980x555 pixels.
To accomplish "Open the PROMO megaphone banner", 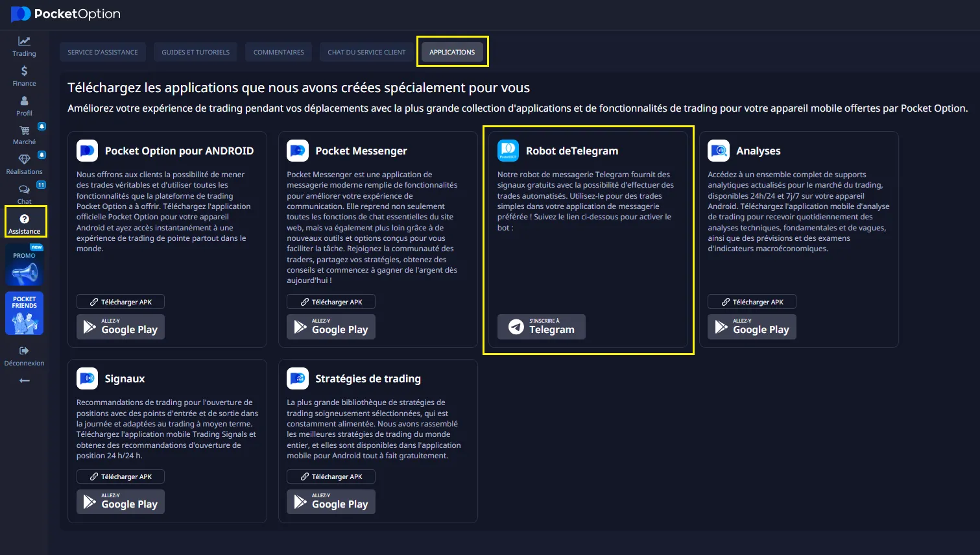I will [x=25, y=265].
